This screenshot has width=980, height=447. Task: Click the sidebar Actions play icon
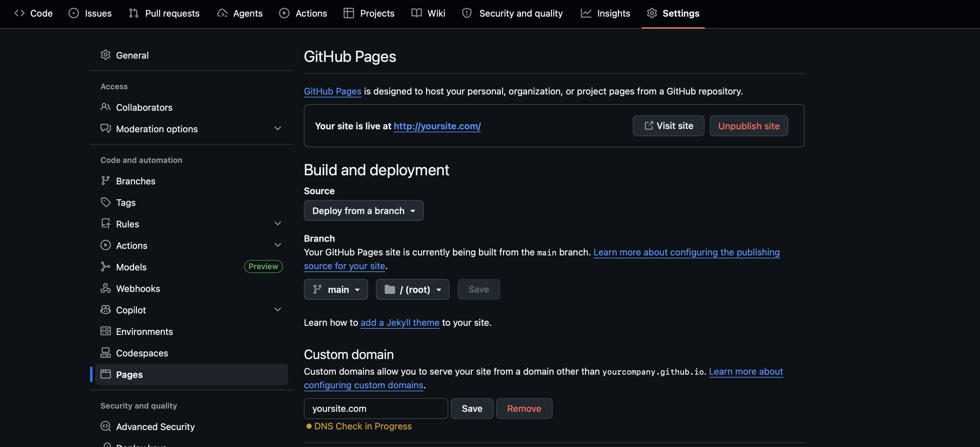click(x=105, y=245)
